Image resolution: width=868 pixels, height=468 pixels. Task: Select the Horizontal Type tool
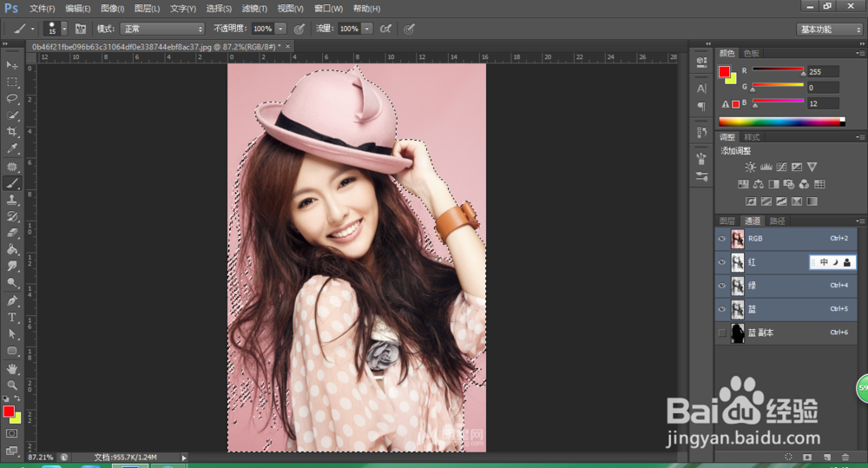tap(11, 317)
